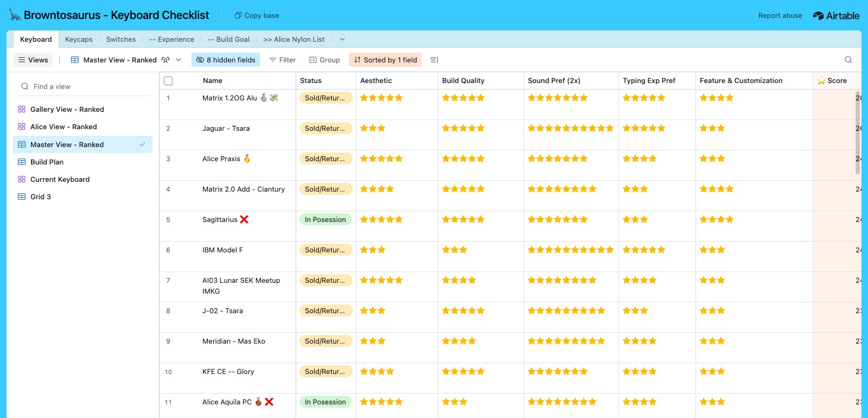The height and width of the screenshot is (418, 868).
Task: Open the Group dropdown
Action: 324,60
